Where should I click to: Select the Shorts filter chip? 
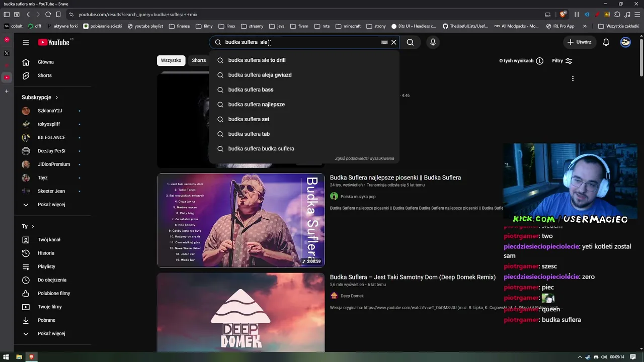199,60
